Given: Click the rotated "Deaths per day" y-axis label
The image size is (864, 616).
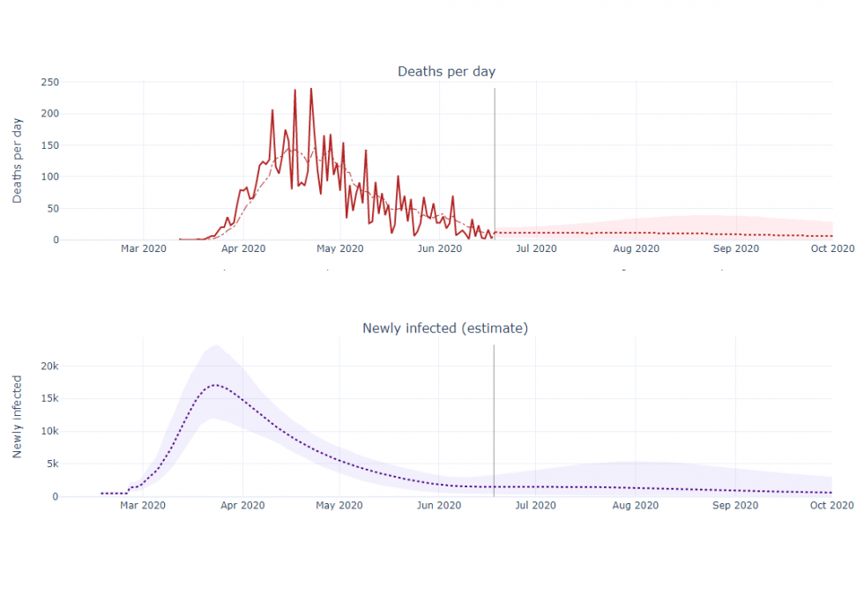Looking at the screenshot, I should pos(18,160).
